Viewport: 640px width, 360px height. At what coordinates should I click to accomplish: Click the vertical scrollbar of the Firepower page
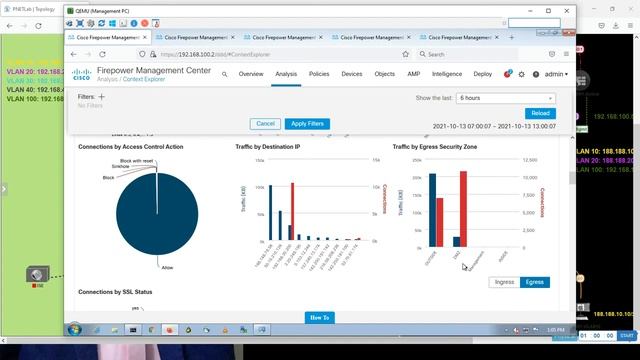point(572,178)
